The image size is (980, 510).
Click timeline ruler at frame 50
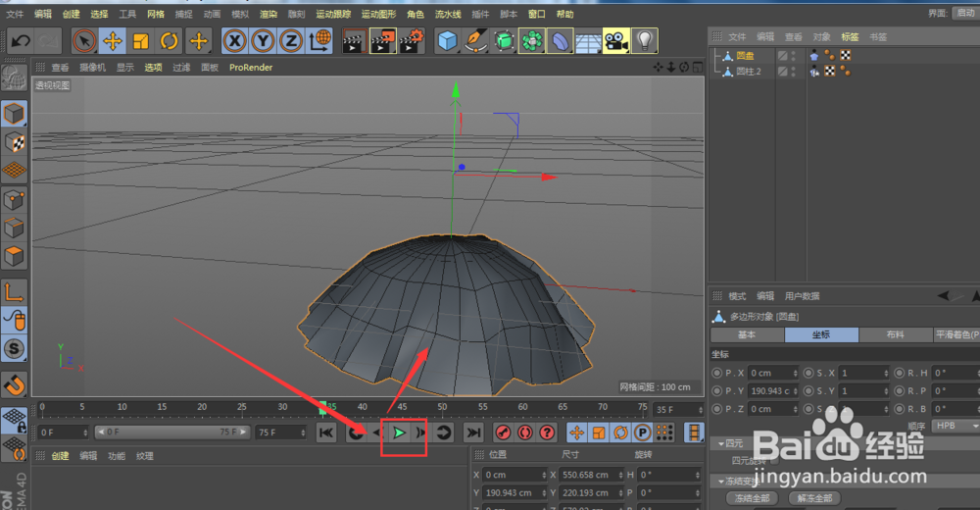[x=443, y=407]
